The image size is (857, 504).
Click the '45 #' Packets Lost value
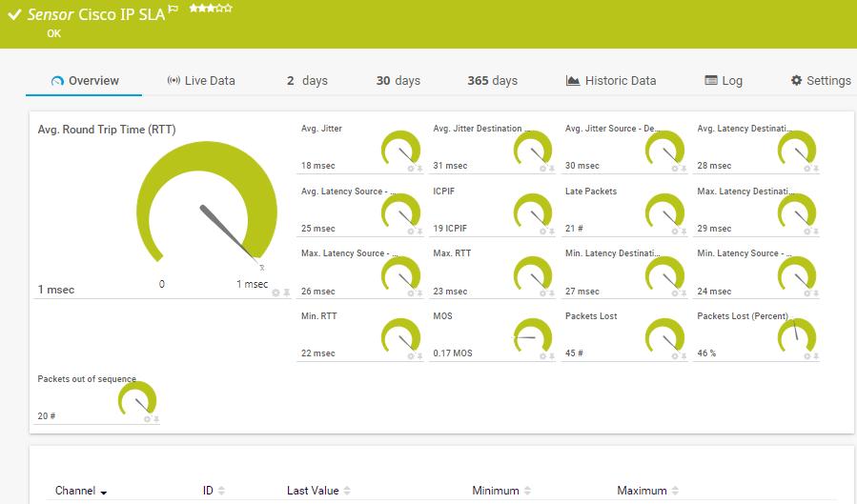click(x=574, y=353)
